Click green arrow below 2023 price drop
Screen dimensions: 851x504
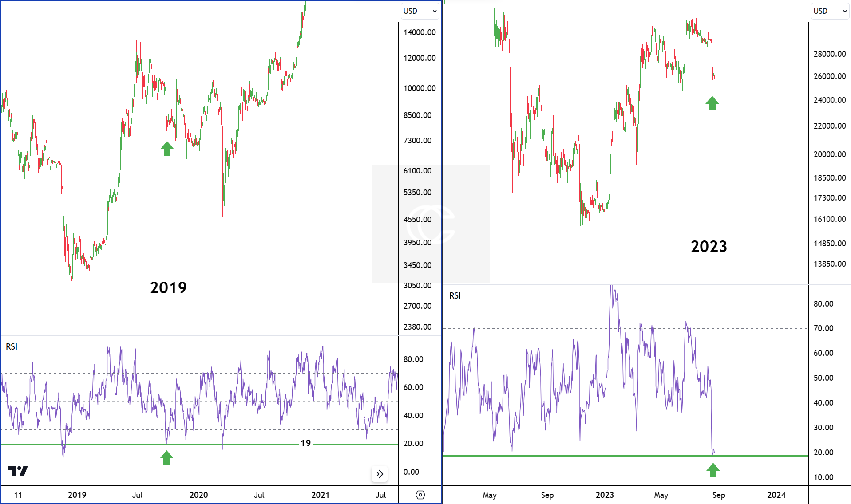712,103
